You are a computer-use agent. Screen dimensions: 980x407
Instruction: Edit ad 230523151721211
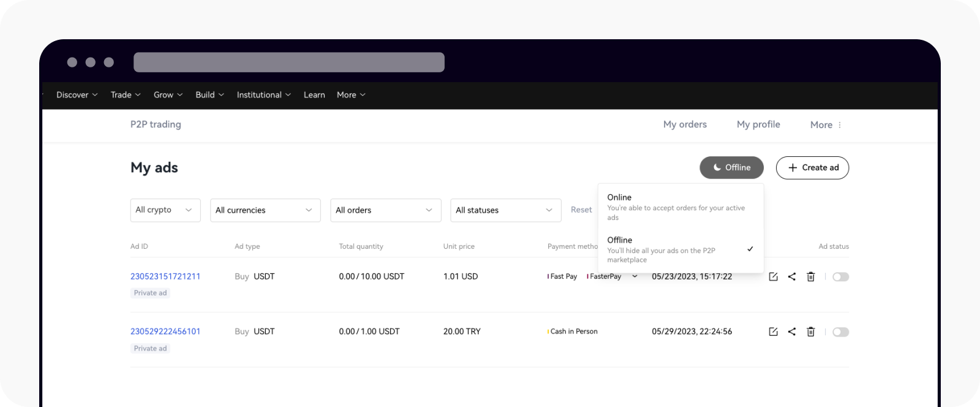(773, 276)
